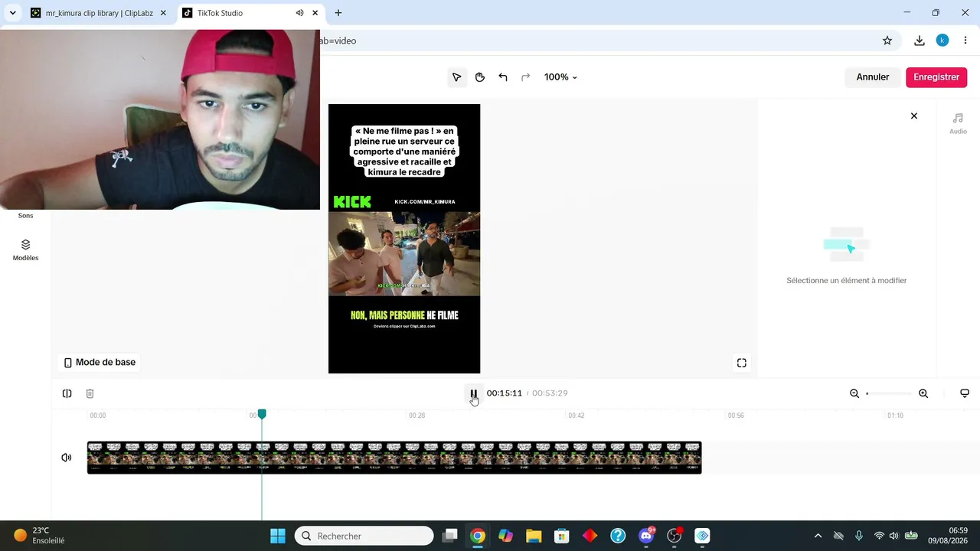
Task: Click the microphone tray icon
Action: tap(859, 536)
